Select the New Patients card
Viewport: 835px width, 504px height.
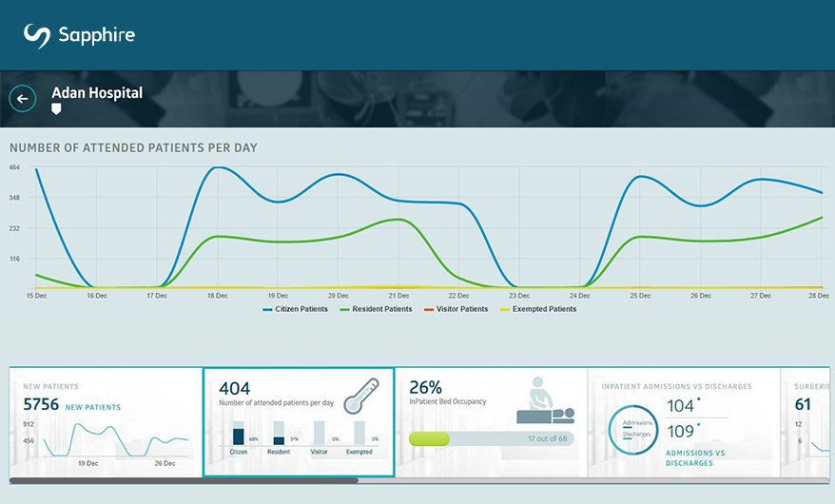pyautogui.click(x=106, y=422)
